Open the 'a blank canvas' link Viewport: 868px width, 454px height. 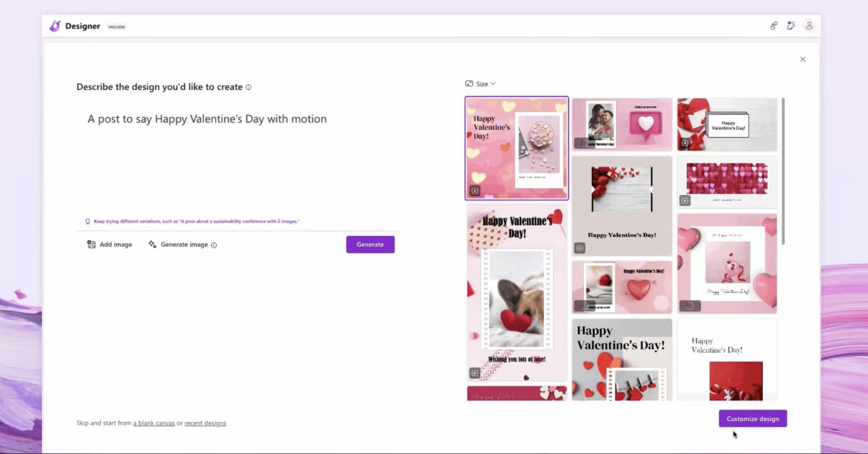[154, 423]
